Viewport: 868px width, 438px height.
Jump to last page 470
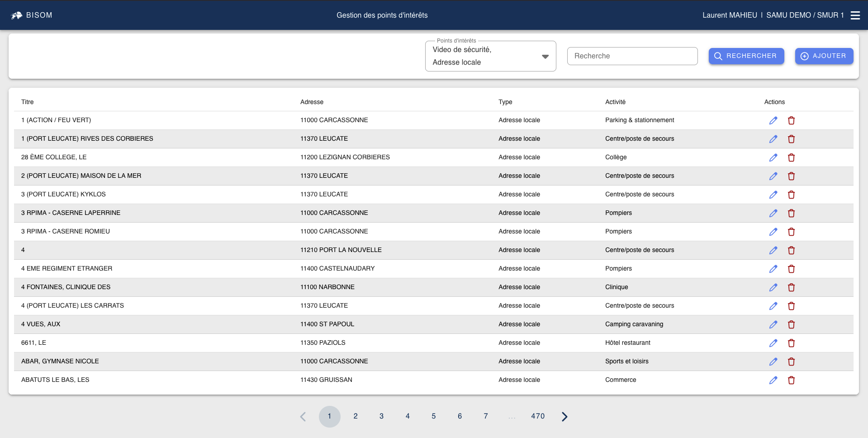tap(538, 416)
